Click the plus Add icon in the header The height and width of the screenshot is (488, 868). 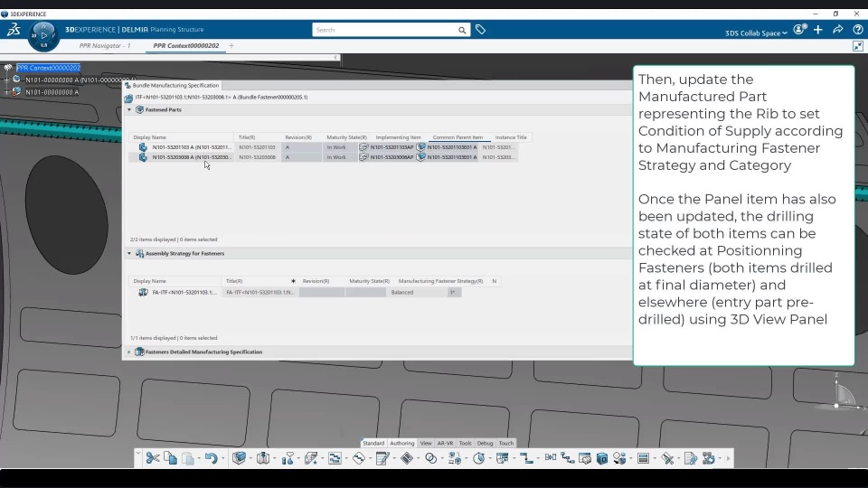[x=818, y=30]
